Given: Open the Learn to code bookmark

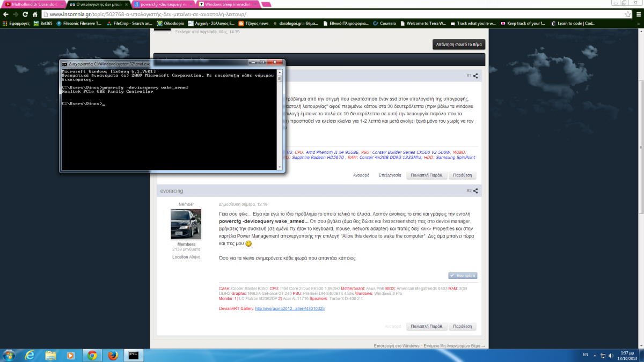Looking at the screenshot, I should (573, 24).
